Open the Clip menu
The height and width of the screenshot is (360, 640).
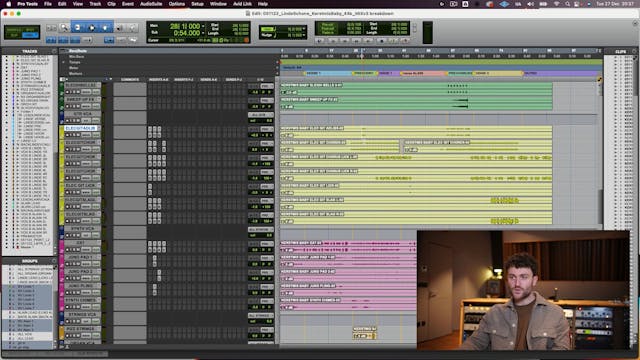click(x=111, y=4)
